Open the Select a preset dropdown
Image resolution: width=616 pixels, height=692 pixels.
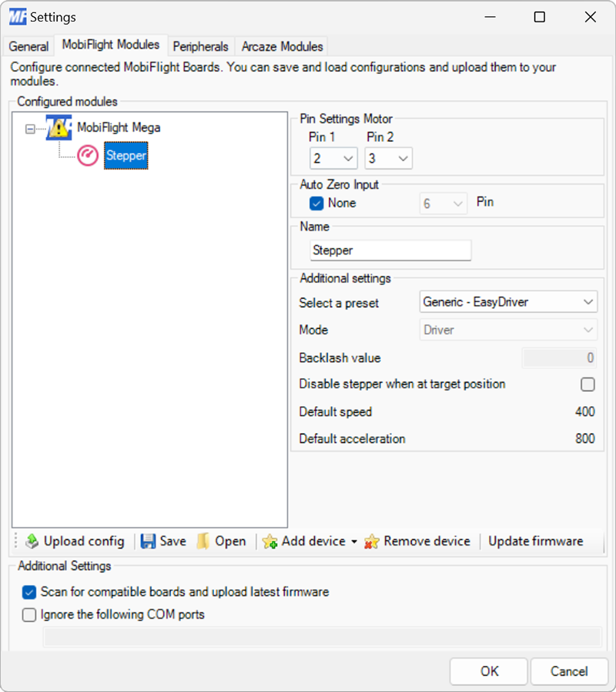(x=507, y=301)
